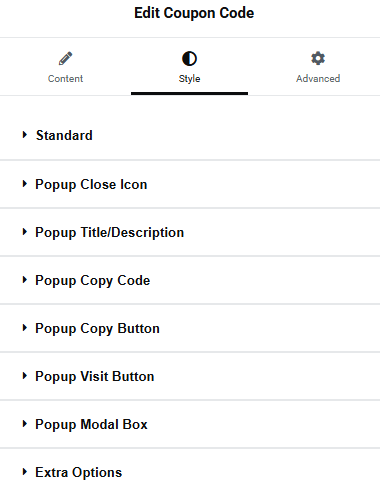Click the half-circle Style icon
The image size is (380, 502).
pos(189,59)
